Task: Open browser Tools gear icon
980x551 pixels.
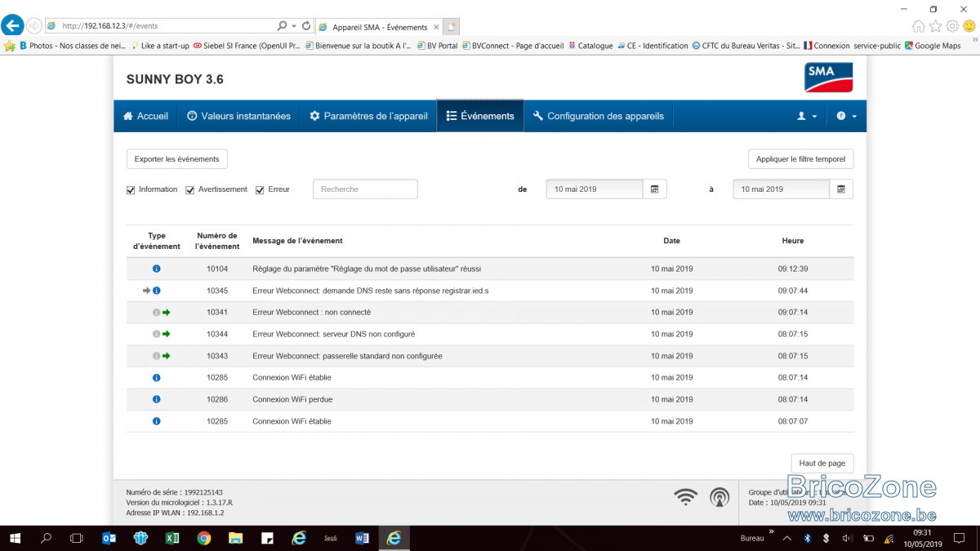Action: click(952, 26)
